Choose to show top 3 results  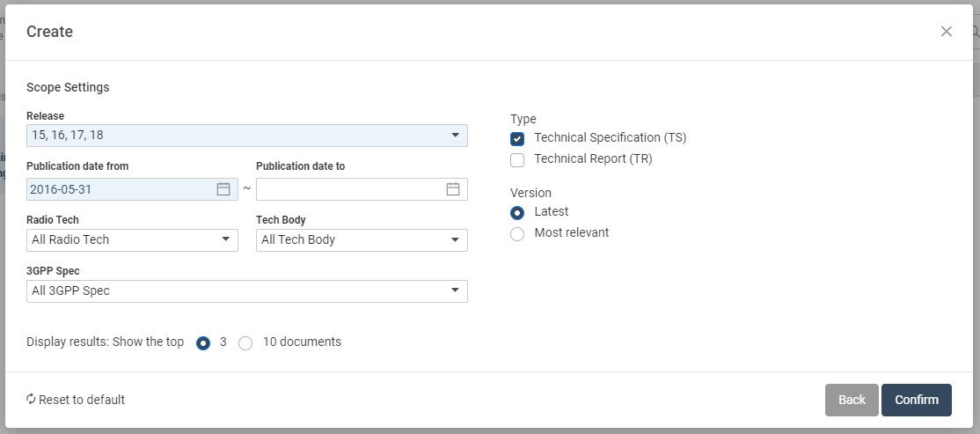[203, 343]
